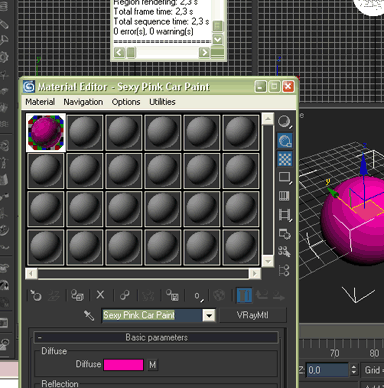Select the second sample slot in the top row
The width and height of the screenshot is (384, 388).
pos(85,133)
